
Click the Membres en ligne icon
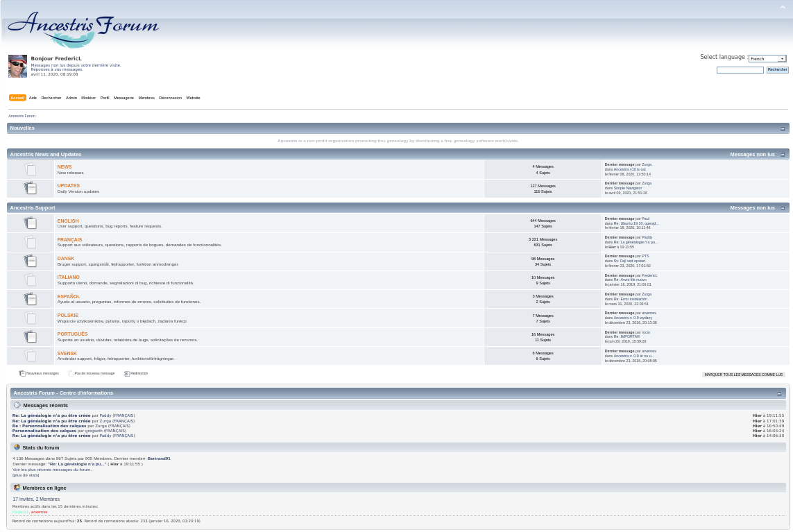click(x=17, y=488)
